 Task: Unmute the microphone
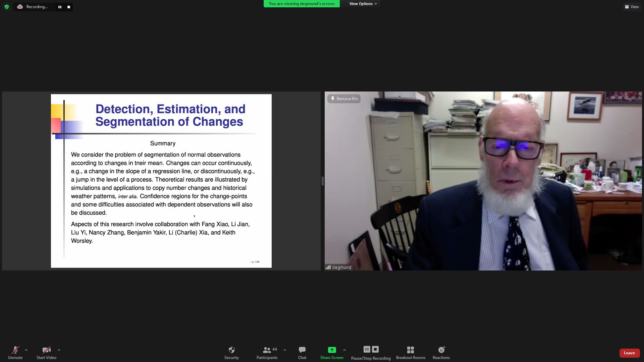[15, 353]
